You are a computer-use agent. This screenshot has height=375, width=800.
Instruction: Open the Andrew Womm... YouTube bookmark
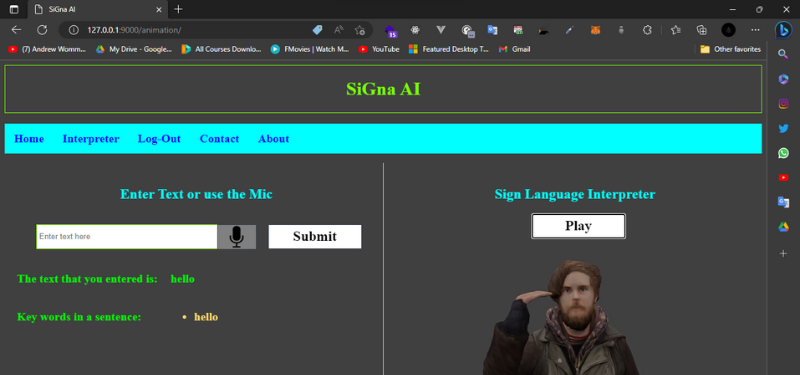pyautogui.click(x=47, y=49)
